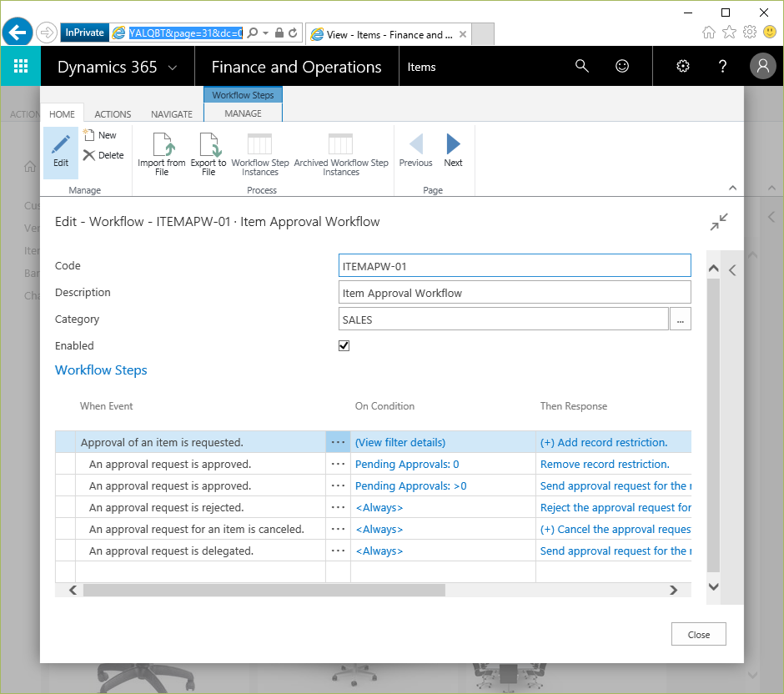The image size is (784, 694).
Task: Open ellipsis for 'request is rejected' row
Action: [338, 507]
